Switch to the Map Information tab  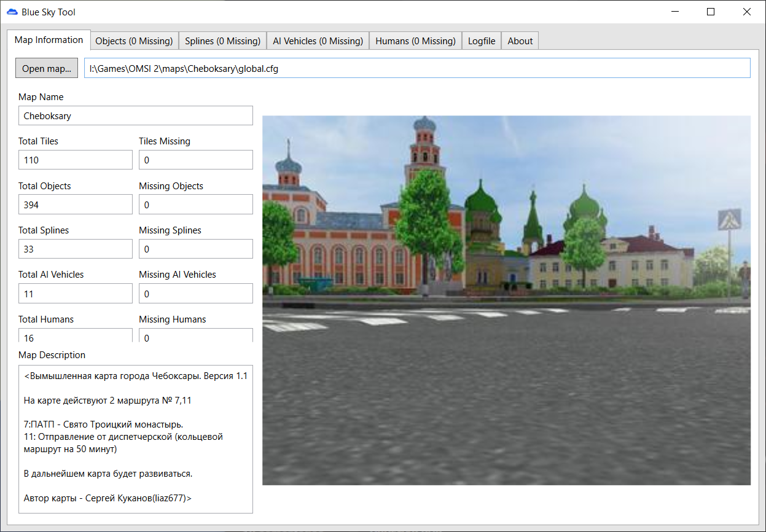pos(49,40)
